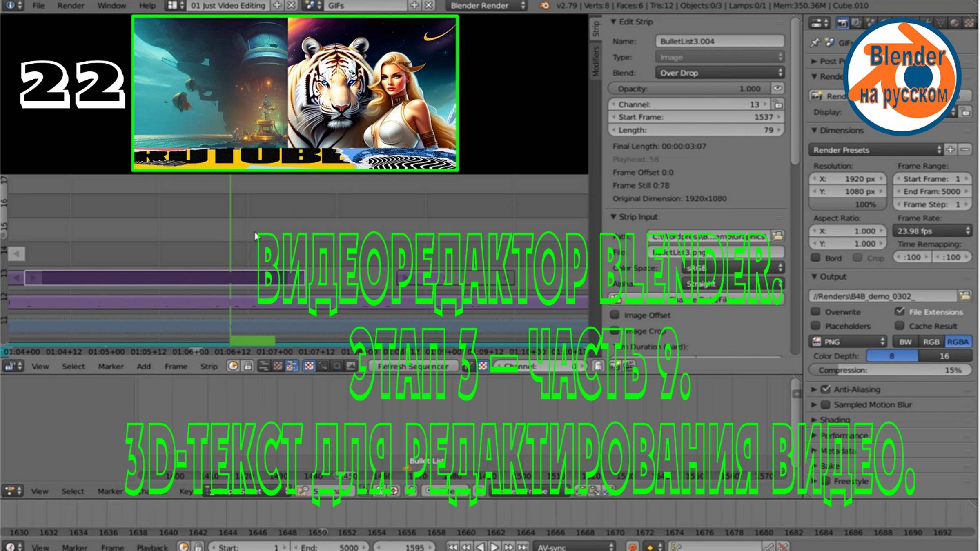Open the 23.98 fps frame rate dropdown
The width and height of the screenshot is (980, 551).
[932, 231]
